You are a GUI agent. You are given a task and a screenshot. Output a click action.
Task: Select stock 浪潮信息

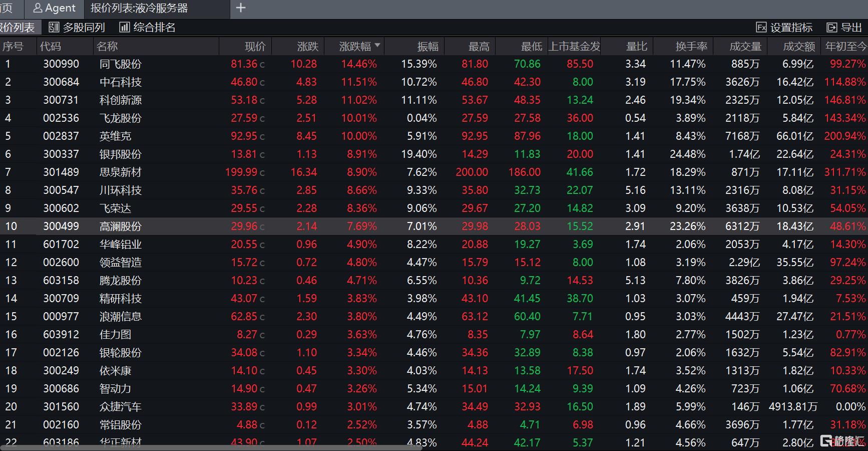tap(121, 317)
